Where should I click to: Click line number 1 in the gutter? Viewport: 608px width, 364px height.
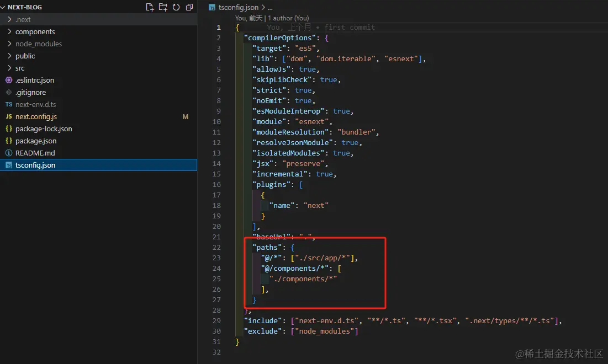tap(219, 28)
